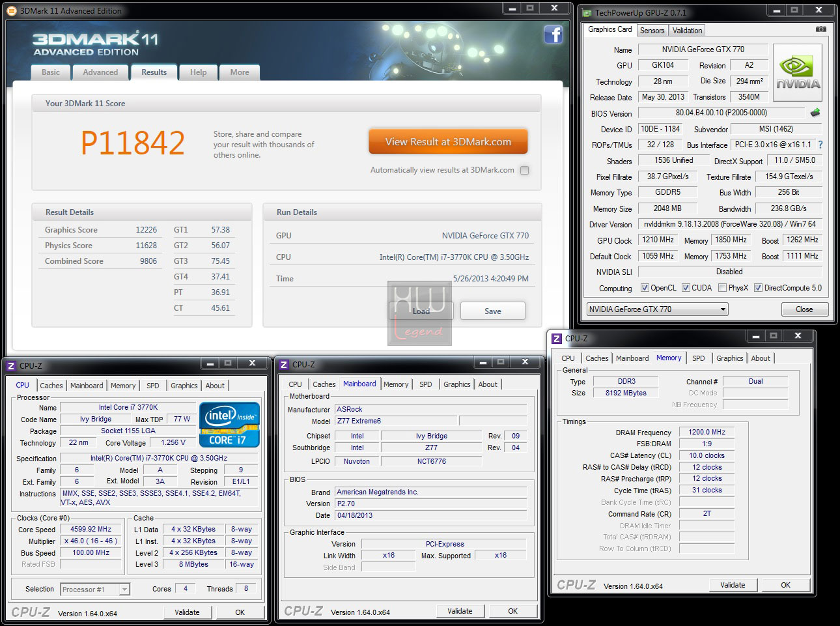Switch to the Basic tab in 3DMark
This screenshot has width=840, height=626.
point(51,72)
